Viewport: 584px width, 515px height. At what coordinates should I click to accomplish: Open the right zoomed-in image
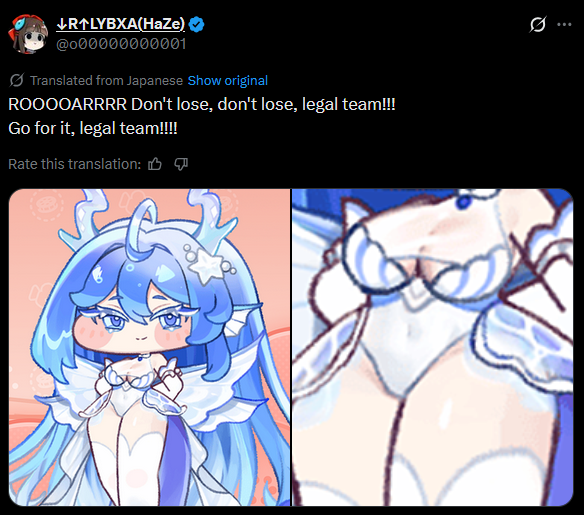(432, 347)
